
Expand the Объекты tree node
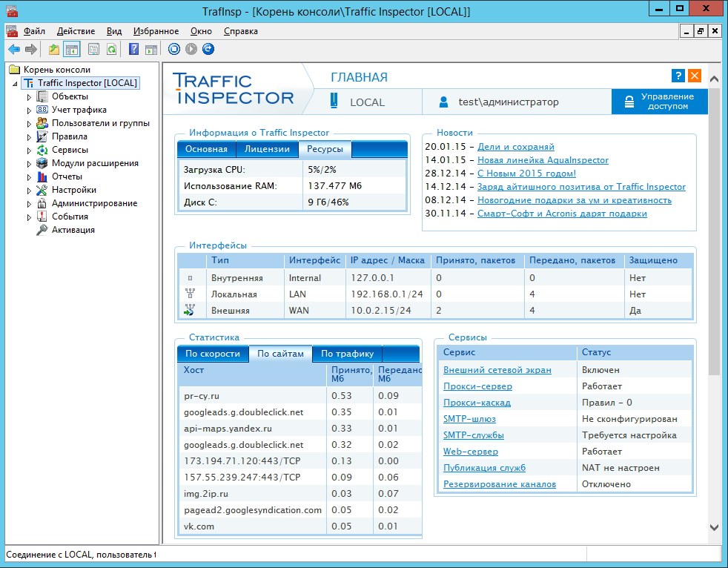pyautogui.click(x=30, y=96)
